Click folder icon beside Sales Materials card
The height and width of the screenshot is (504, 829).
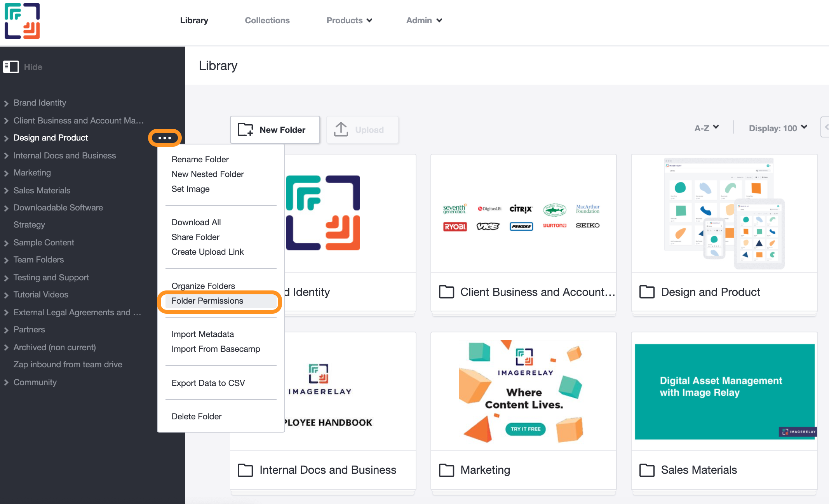647,470
